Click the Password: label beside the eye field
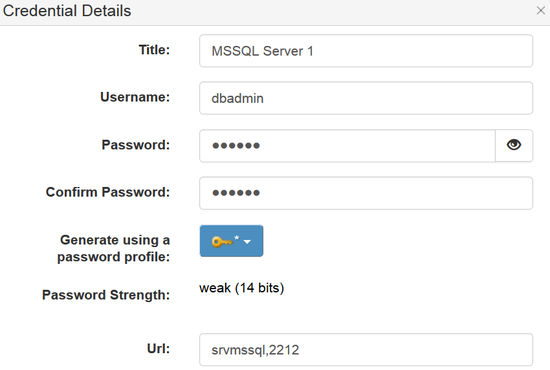This screenshot has width=550, height=370. point(136,145)
